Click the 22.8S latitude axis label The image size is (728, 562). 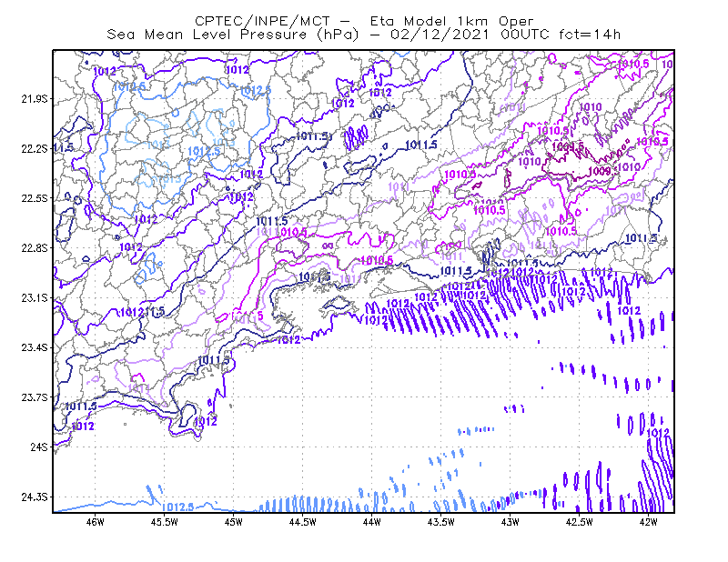[35, 248]
